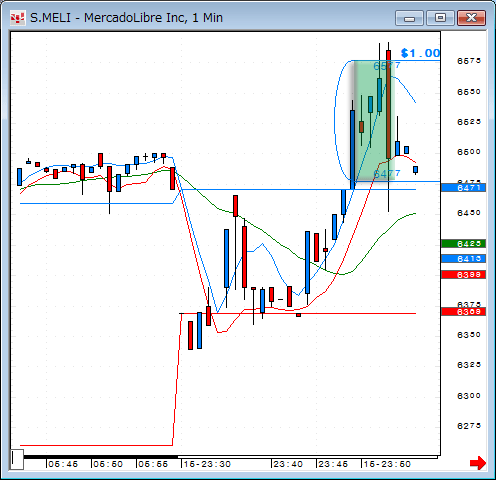
Task: Click the blue 6471 price marker
Action: tap(463, 188)
